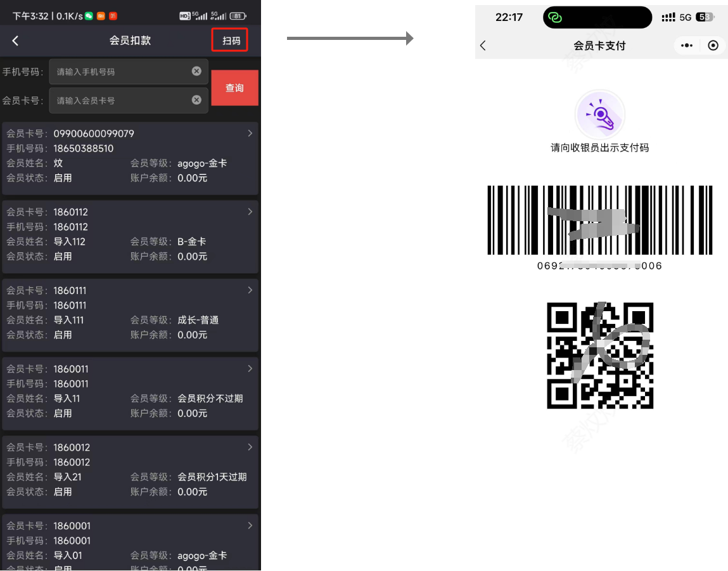The image size is (728, 571).
Task: Close mini program with target icon
Action: point(713,46)
